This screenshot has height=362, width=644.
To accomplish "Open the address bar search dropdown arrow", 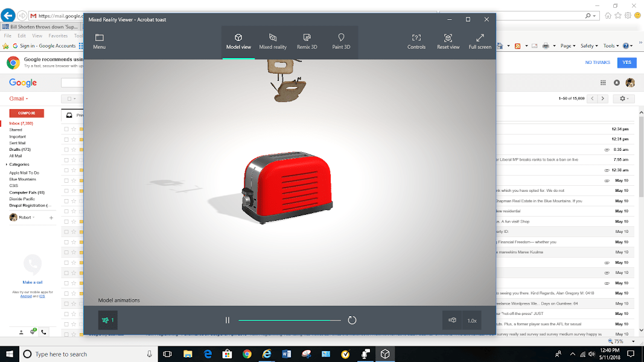I will pos(595,16).
